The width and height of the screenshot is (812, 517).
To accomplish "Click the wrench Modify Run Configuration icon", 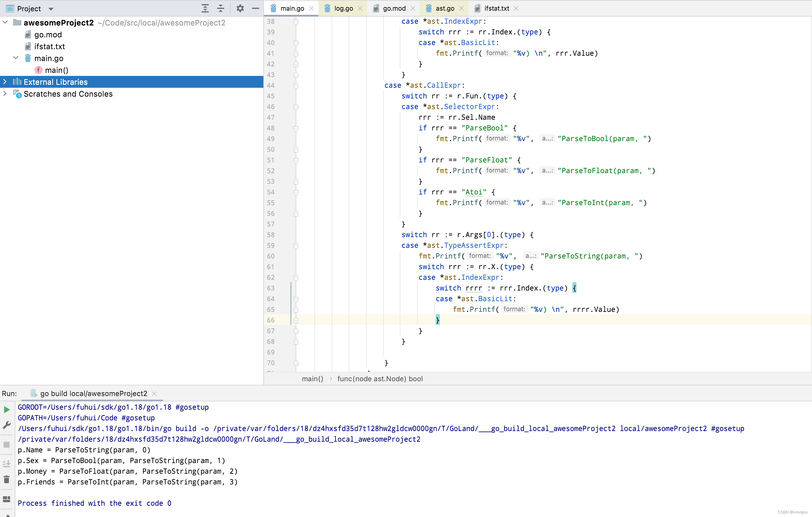I will coord(7,425).
